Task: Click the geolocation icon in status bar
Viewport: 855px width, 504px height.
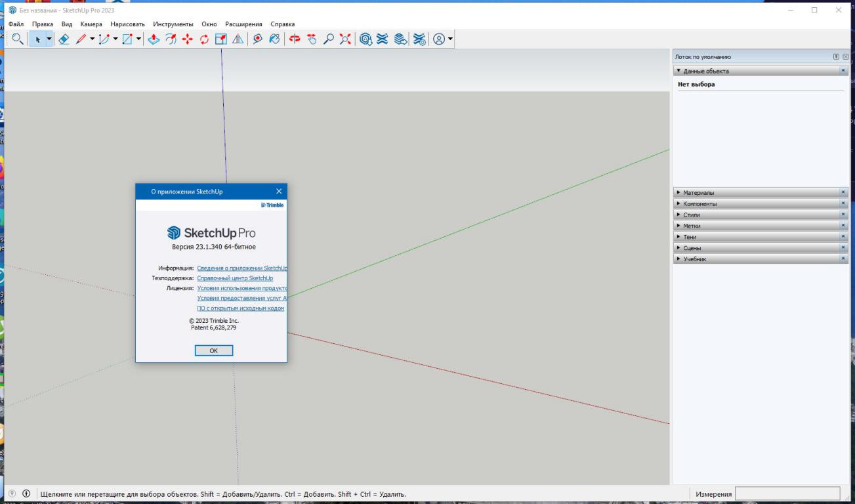Action: 12,493
